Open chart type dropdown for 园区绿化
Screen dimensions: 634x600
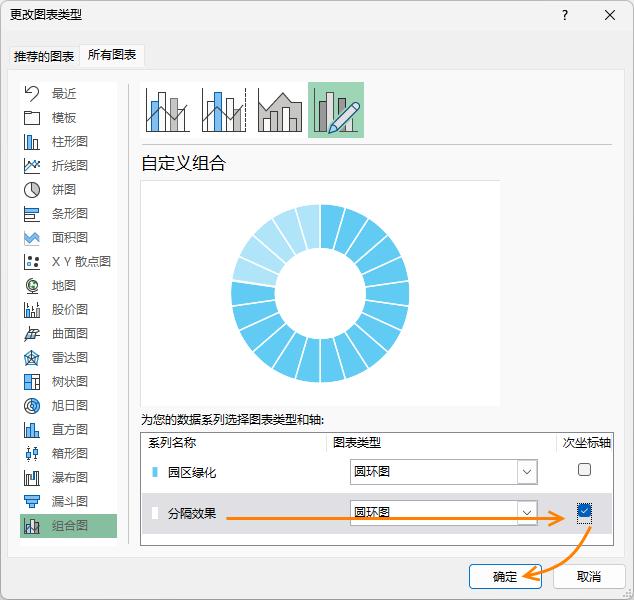coord(526,472)
